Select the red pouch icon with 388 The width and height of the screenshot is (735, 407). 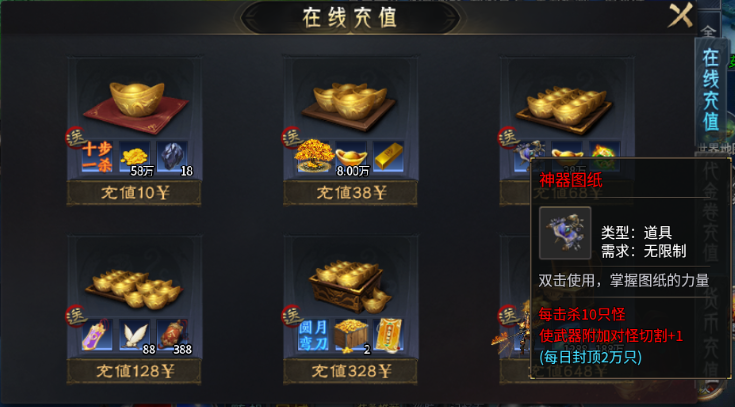[172, 335]
